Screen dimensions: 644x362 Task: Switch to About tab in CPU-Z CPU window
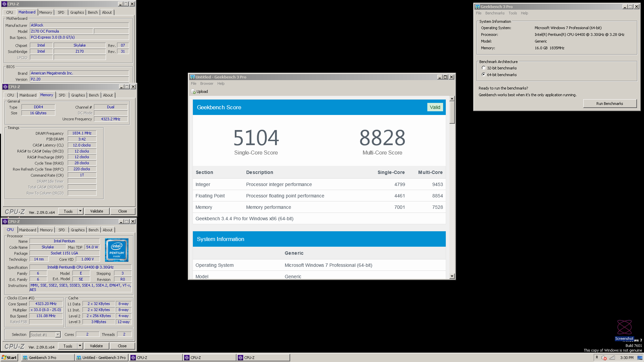108,230
